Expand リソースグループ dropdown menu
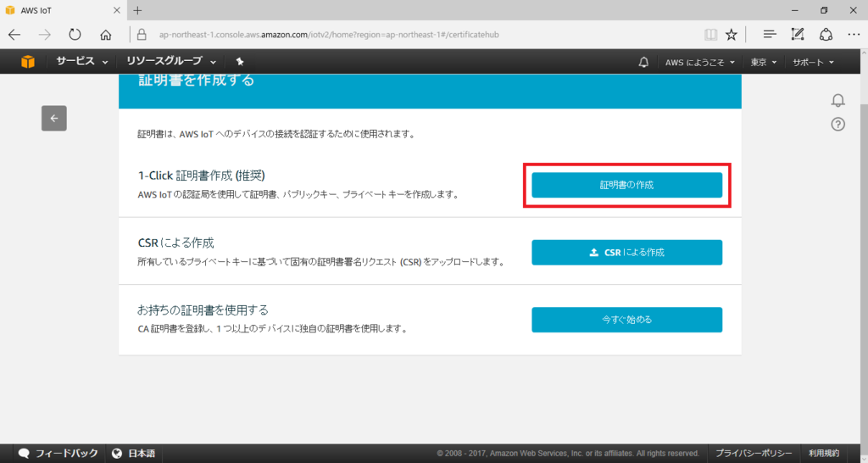Screen dimensions: 868x463 [171, 61]
